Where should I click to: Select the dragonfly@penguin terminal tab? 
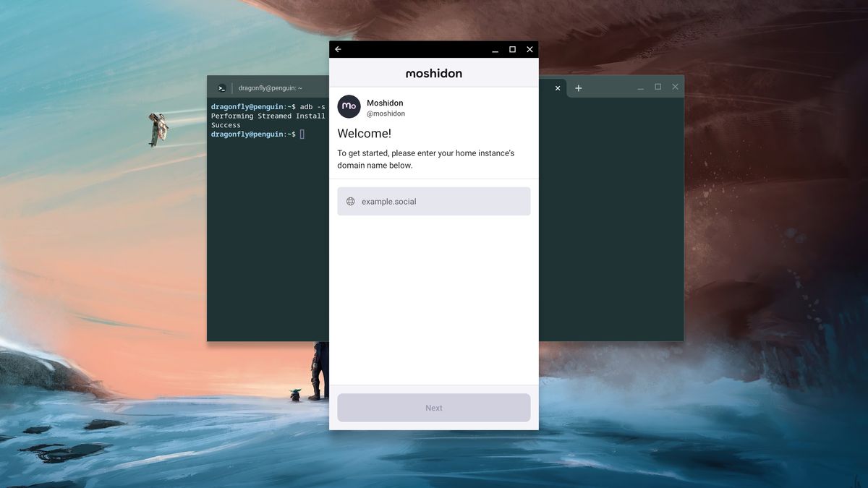270,87
